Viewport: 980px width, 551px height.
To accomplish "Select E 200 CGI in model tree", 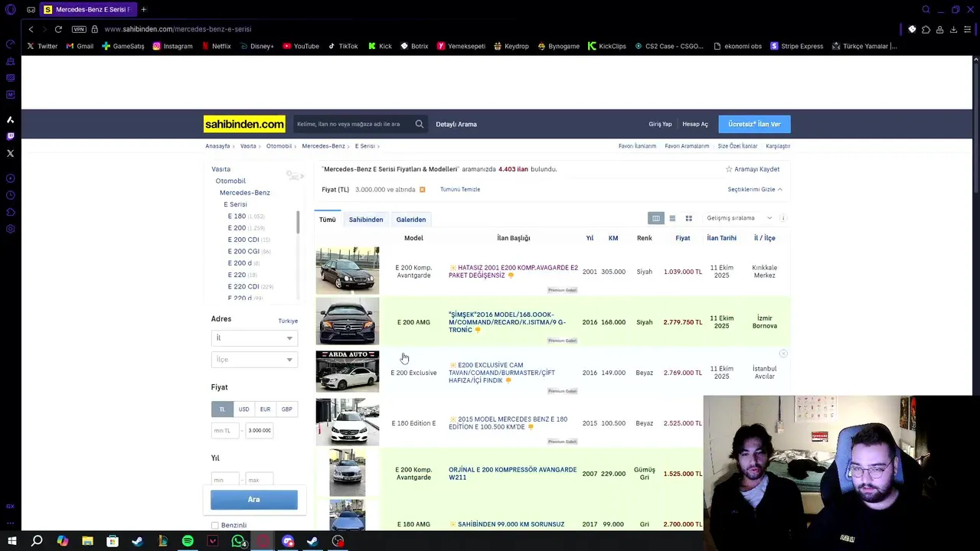I will pyautogui.click(x=243, y=251).
